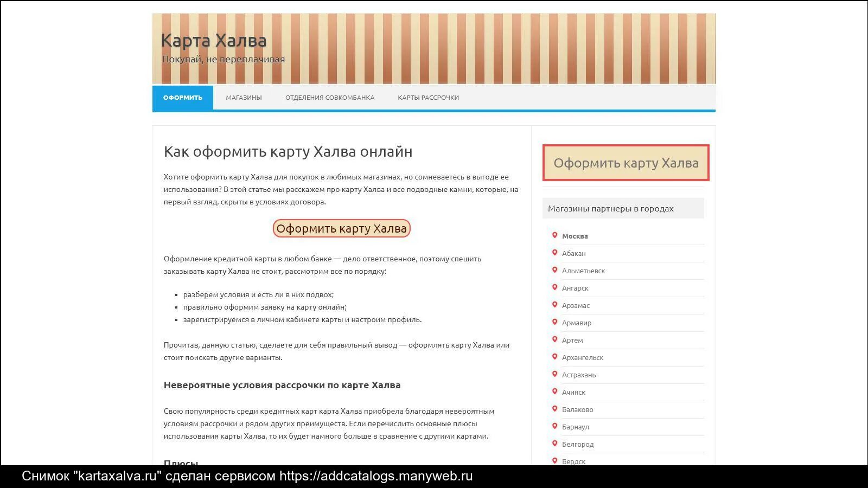Open the МАГАЗИНЫ menu item
This screenshot has height=488, width=868.
point(244,98)
